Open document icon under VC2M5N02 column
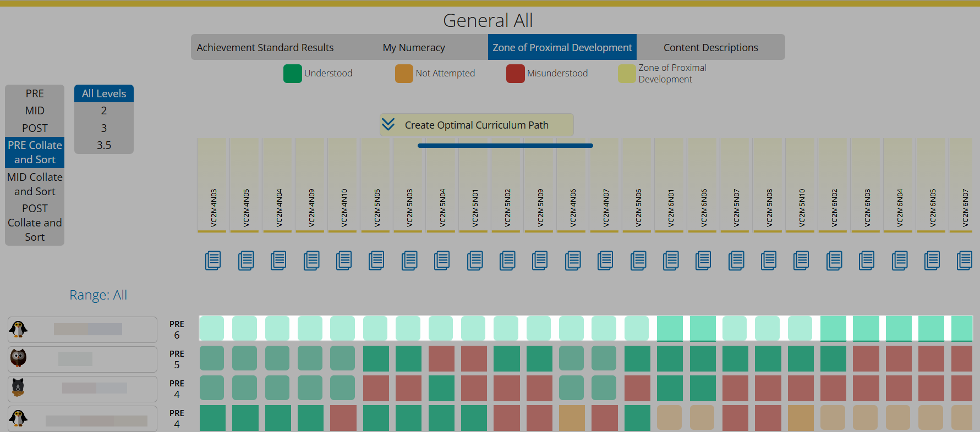The image size is (980, 432). tap(507, 260)
